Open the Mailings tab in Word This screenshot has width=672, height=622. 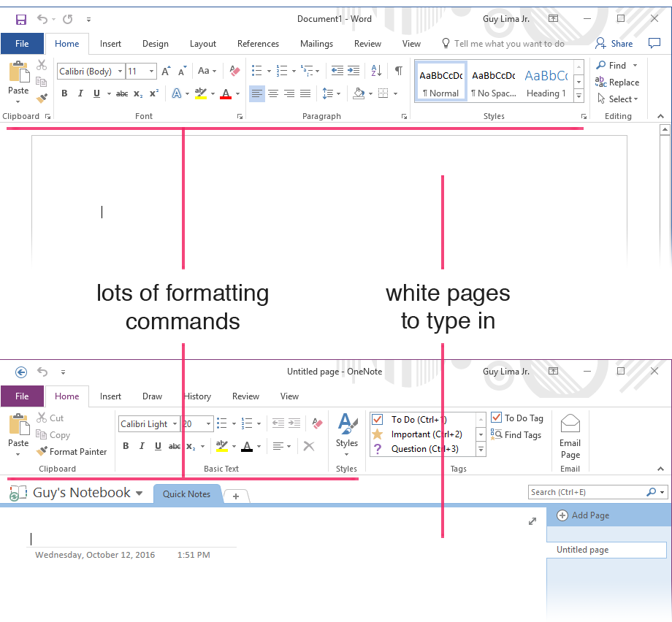316,44
